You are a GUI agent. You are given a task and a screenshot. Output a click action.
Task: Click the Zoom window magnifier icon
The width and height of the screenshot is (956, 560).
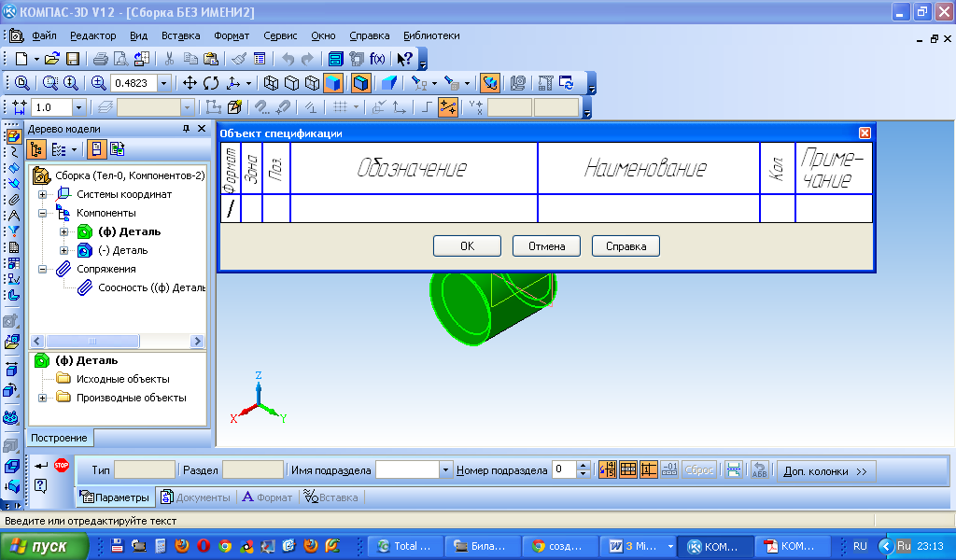(x=50, y=83)
